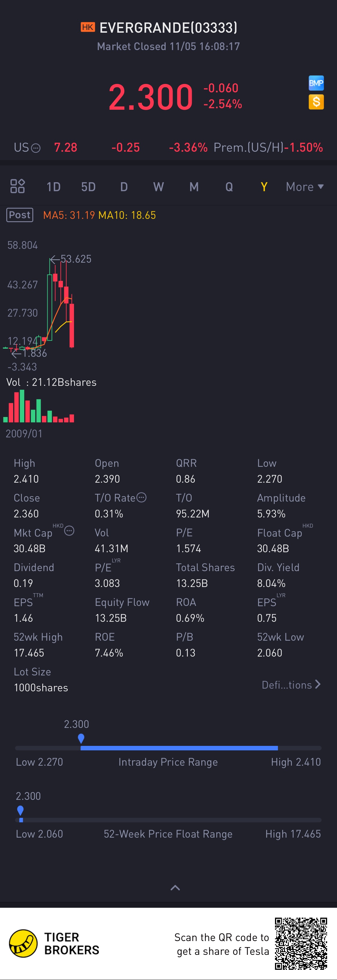Select the 5D chart tab
The image size is (337, 980).
(89, 187)
